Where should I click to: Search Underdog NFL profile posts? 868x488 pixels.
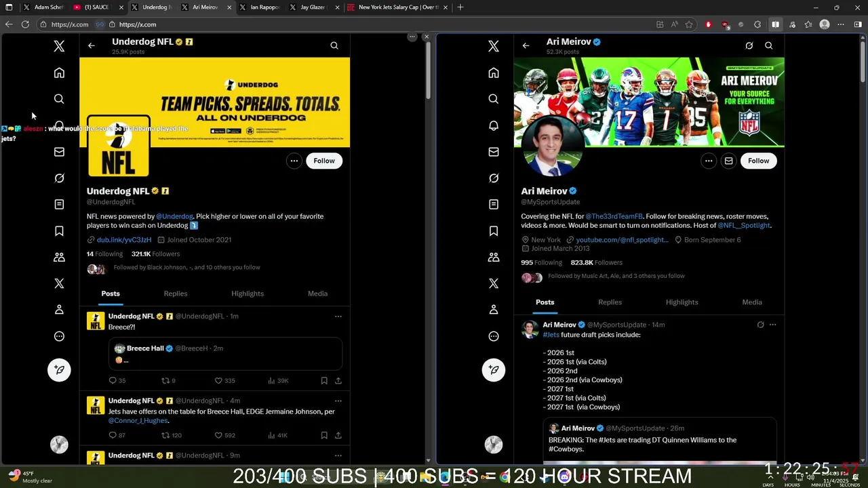tap(334, 45)
